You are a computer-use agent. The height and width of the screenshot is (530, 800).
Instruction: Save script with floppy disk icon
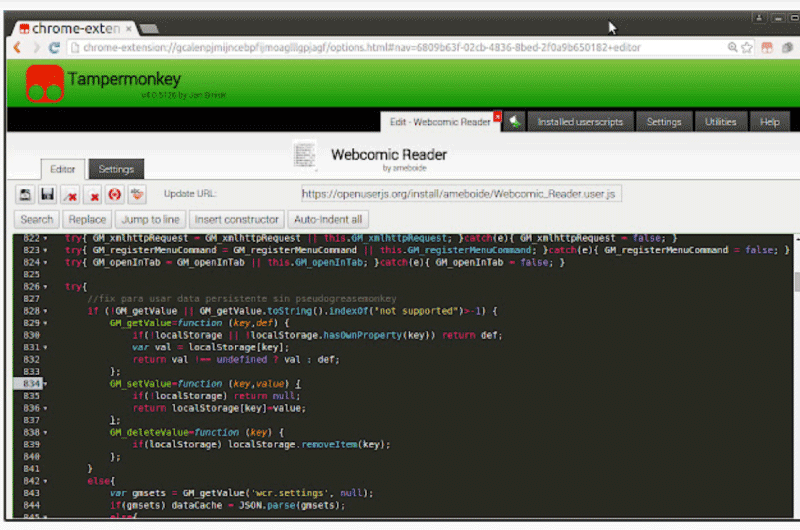(x=47, y=194)
